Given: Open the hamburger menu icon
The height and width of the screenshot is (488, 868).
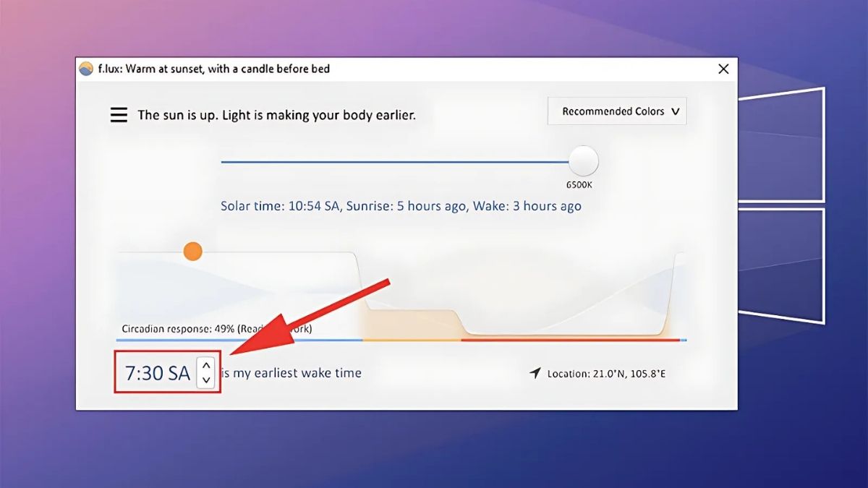Looking at the screenshot, I should point(119,115).
